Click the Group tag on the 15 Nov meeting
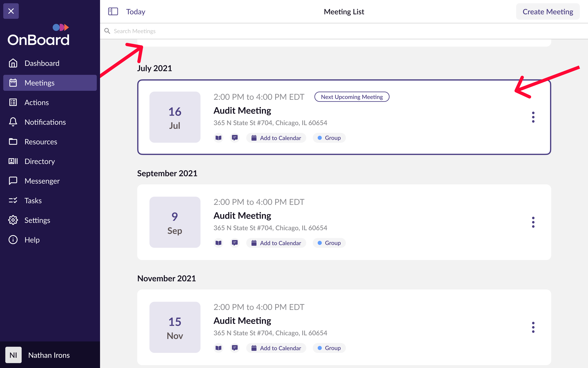This screenshot has height=368, width=588. (x=329, y=348)
